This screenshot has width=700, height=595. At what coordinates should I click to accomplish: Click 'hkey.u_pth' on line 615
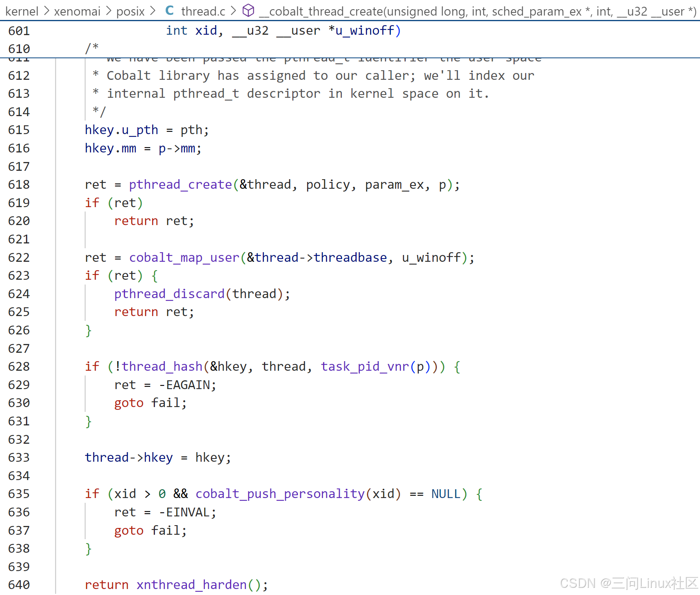[x=121, y=130]
